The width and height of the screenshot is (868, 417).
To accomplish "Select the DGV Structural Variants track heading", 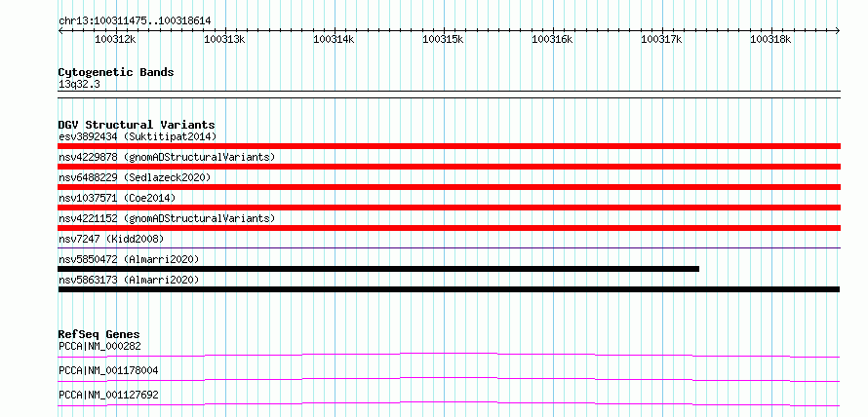I will tap(137, 125).
